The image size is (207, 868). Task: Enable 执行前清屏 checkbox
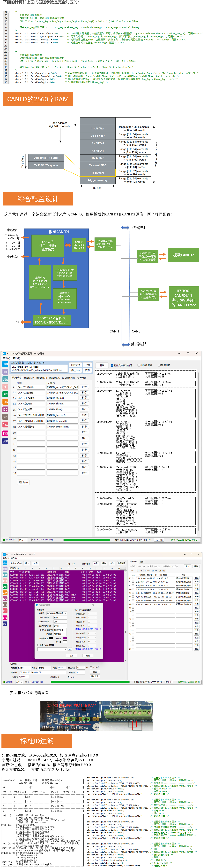pyautogui.click(x=139, y=365)
